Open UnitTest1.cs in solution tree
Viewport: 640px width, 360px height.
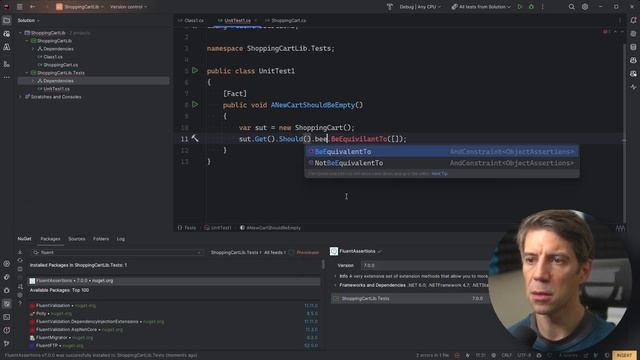[53, 89]
